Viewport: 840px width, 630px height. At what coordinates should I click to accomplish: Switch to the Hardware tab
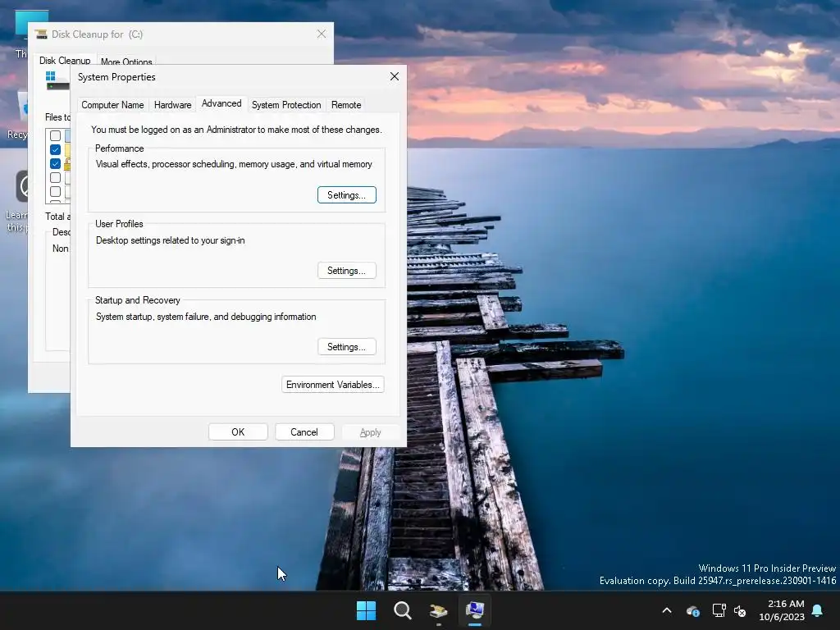point(172,105)
